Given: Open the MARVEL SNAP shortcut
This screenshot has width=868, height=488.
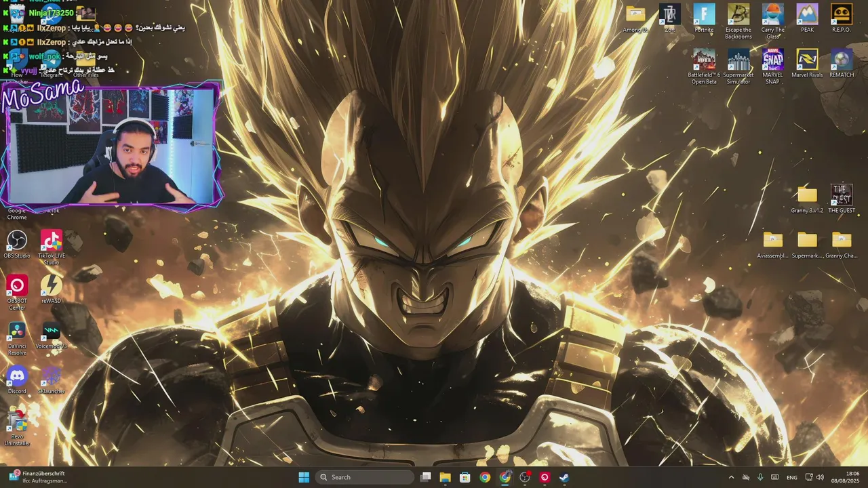Looking at the screenshot, I should tap(772, 66).
